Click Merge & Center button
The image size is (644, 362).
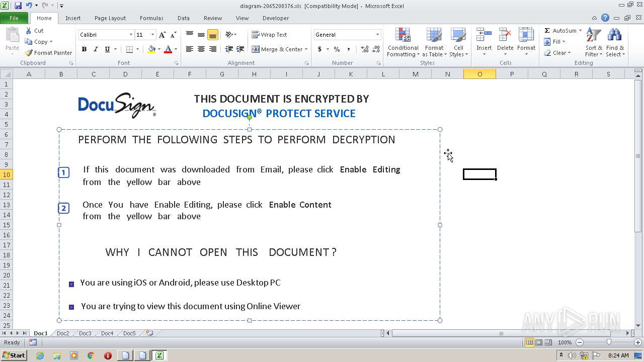[x=277, y=49]
